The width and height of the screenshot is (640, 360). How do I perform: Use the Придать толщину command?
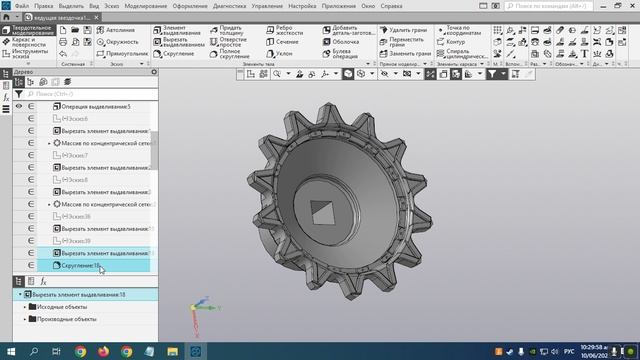tap(227, 30)
